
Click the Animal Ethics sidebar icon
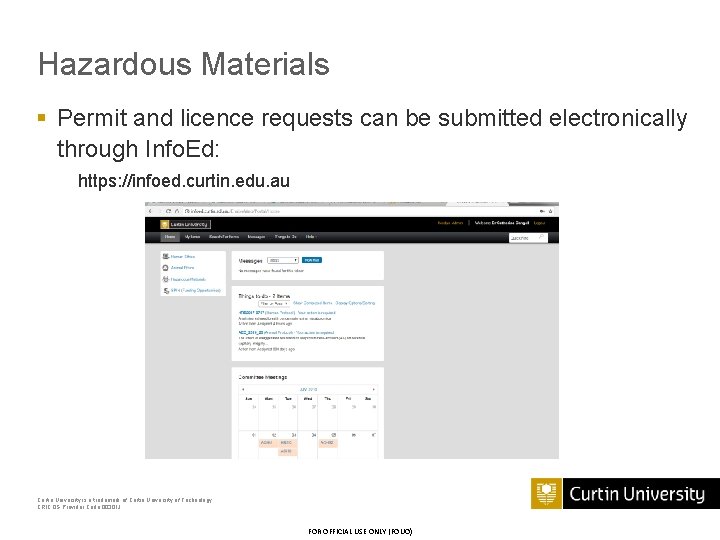[x=166, y=267]
